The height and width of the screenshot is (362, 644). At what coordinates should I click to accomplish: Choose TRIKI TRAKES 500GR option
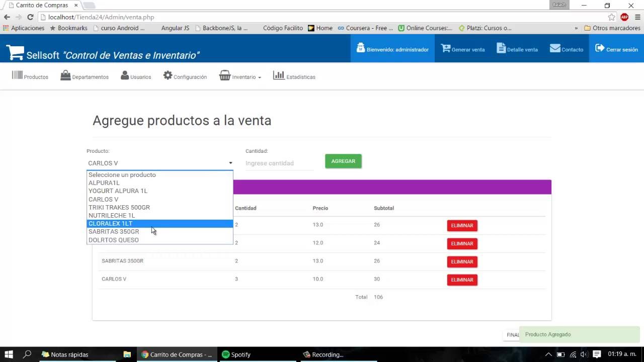[x=160, y=207]
